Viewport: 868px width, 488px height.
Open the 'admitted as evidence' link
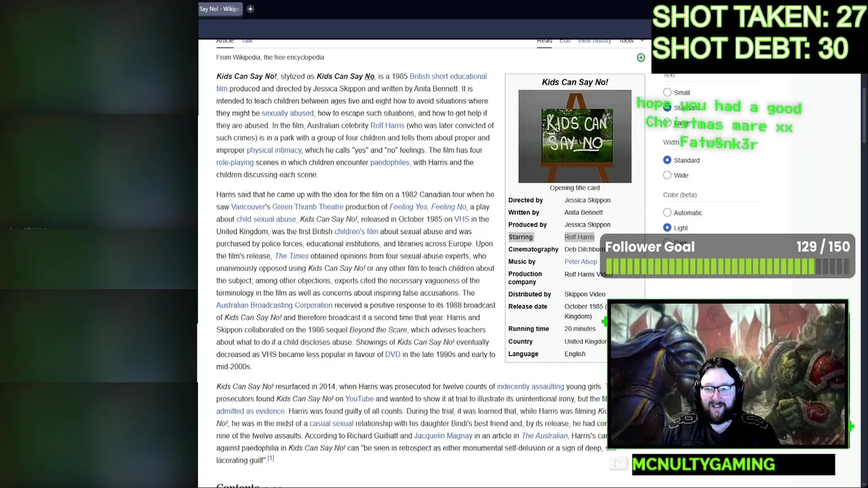250,411
